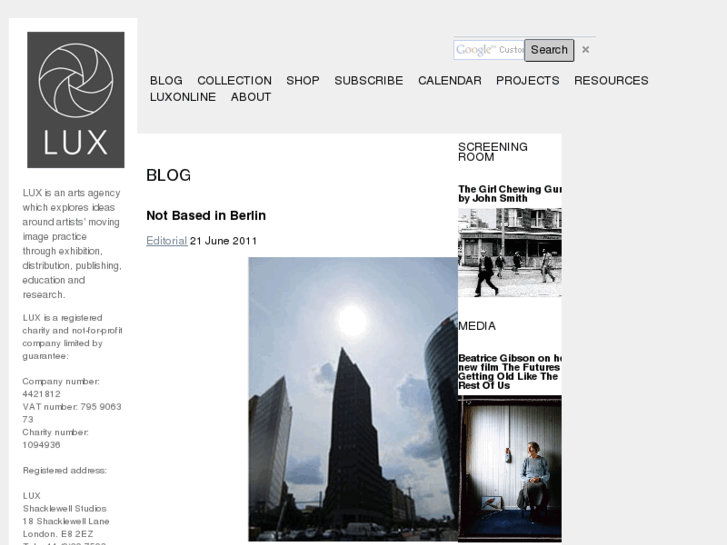Open the BLOG menu item
This screenshot has width=727, height=545.
166,81
